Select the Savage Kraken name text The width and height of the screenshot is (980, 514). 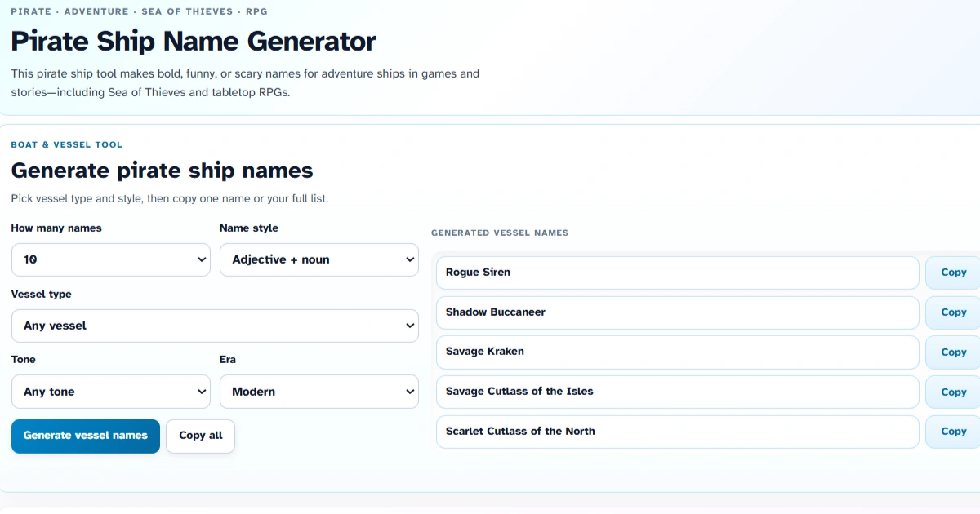485,352
